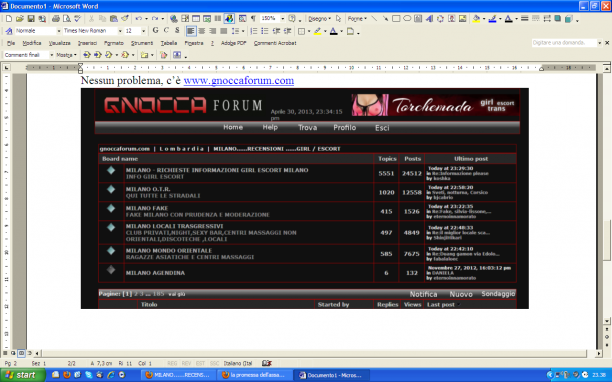
Task: Open the Disegno drawing menu
Action: (319, 18)
